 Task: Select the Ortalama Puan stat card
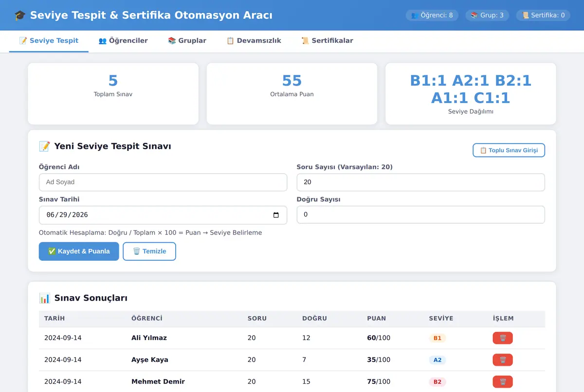tap(292, 93)
